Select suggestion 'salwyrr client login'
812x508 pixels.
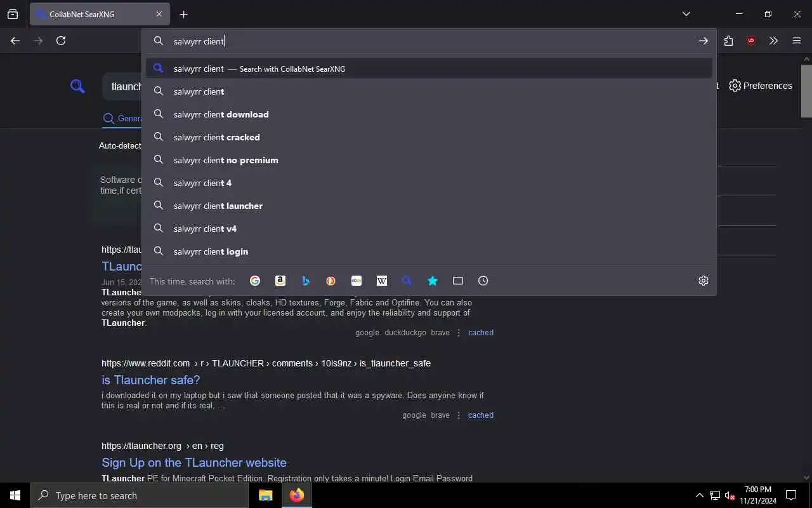coord(429,251)
